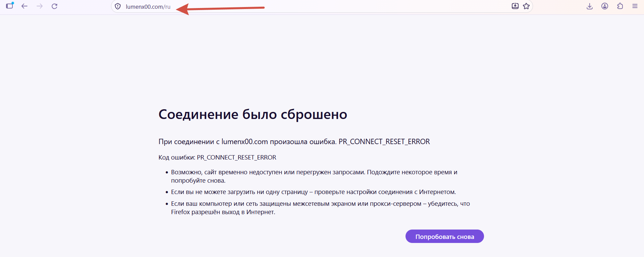Click the bullet about межсетевым экраном или прокси-сервером
The height and width of the screenshot is (257, 644).
pos(320,208)
